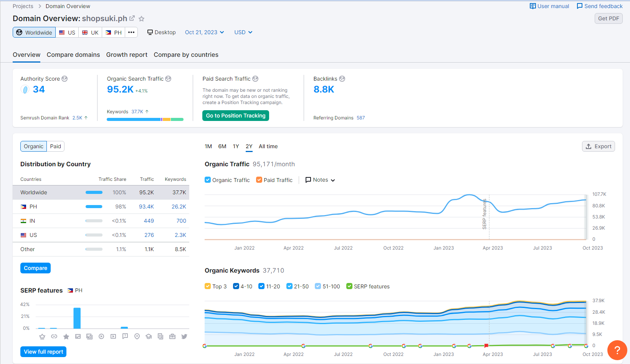Screen dimensions: 630x364
Task: Select the Organic distribution toggle
Action: tap(34, 146)
